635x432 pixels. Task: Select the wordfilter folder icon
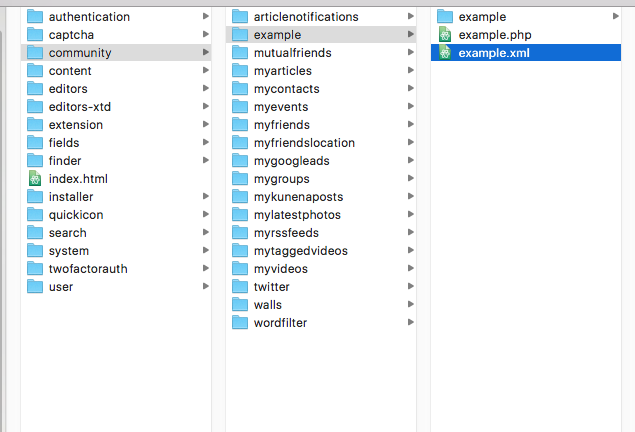(240, 323)
